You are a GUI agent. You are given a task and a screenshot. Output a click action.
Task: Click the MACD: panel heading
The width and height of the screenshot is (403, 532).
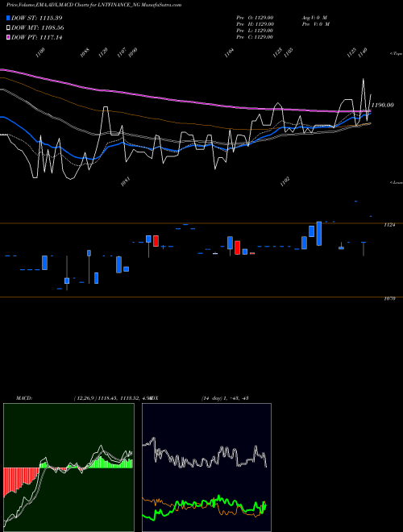24,398
